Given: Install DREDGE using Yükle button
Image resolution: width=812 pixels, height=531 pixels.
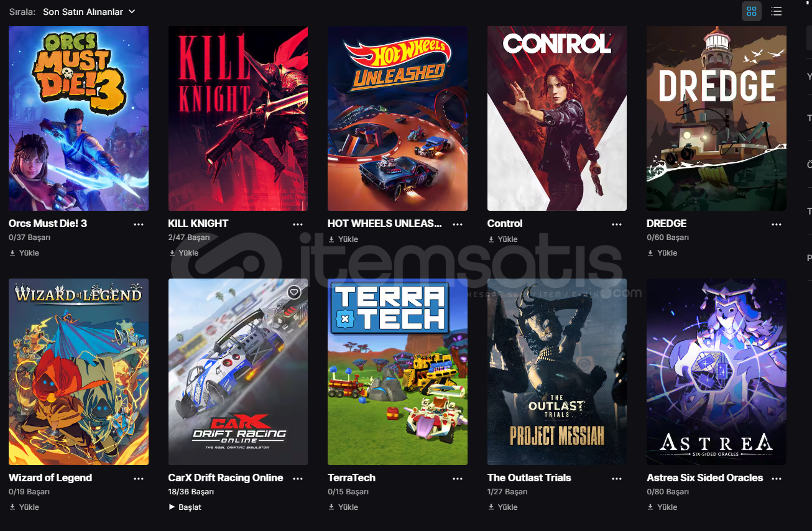Looking at the screenshot, I should (x=662, y=253).
